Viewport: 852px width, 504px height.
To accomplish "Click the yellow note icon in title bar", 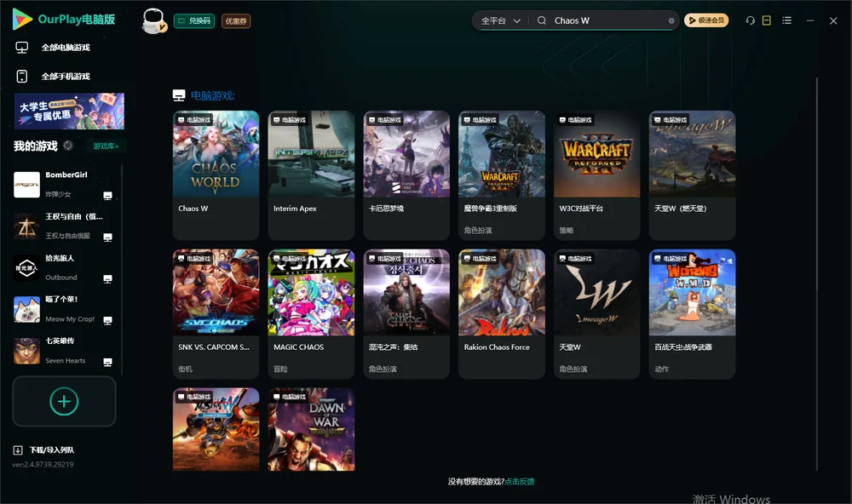I will (x=766, y=20).
